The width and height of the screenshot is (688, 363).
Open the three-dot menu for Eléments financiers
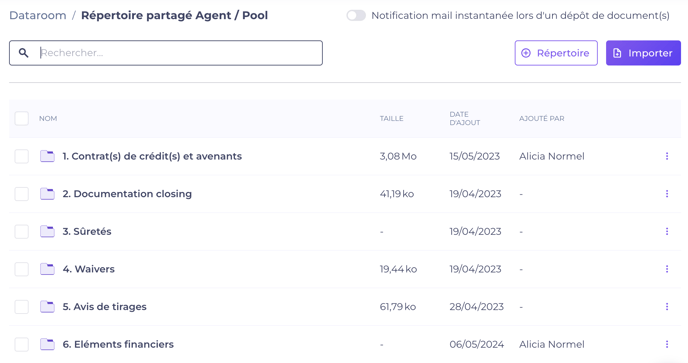pos(666,344)
